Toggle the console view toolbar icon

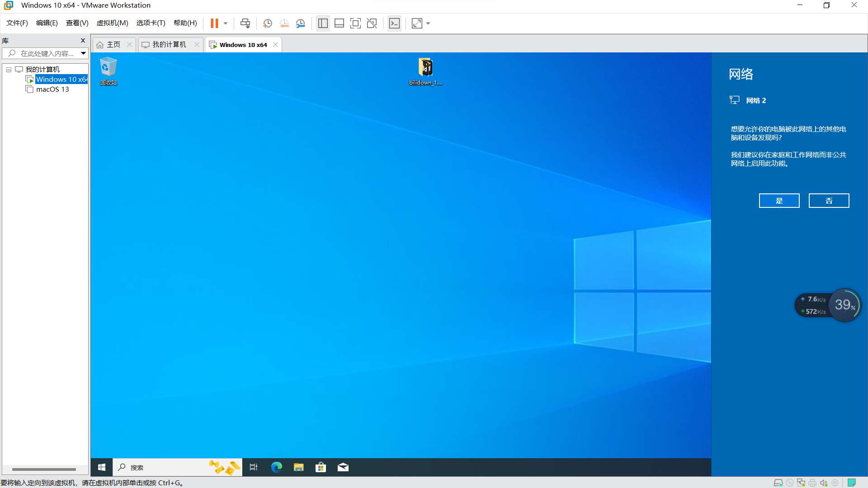click(394, 23)
